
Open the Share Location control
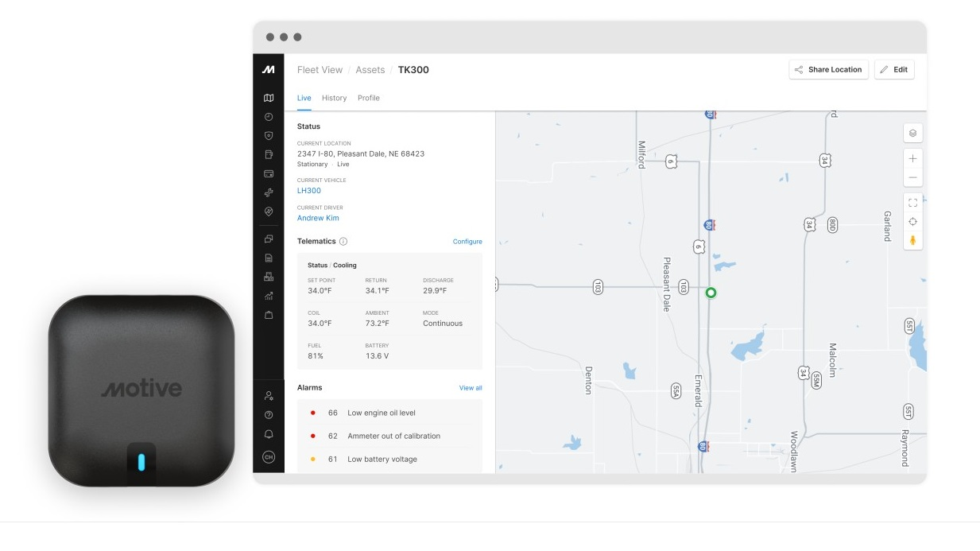830,69
